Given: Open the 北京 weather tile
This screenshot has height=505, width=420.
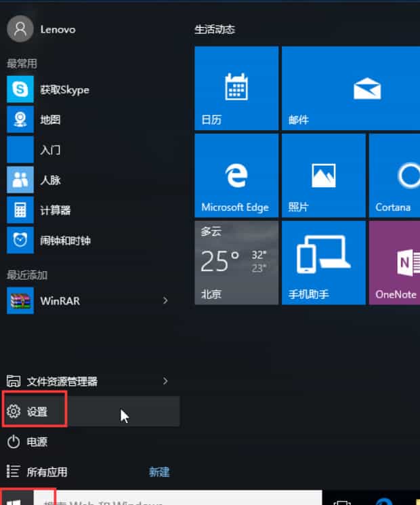Looking at the screenshot, I should tap(236, 263).
